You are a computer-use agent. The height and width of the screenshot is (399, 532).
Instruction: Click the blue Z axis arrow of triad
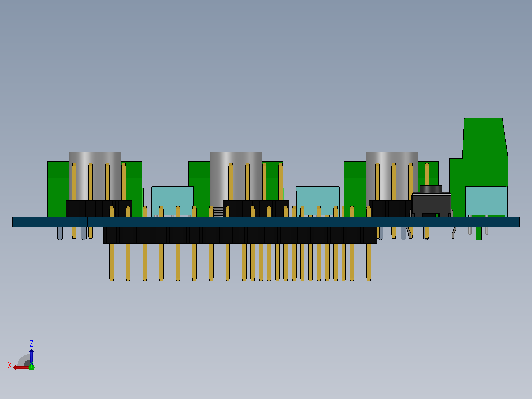(31, 357)
